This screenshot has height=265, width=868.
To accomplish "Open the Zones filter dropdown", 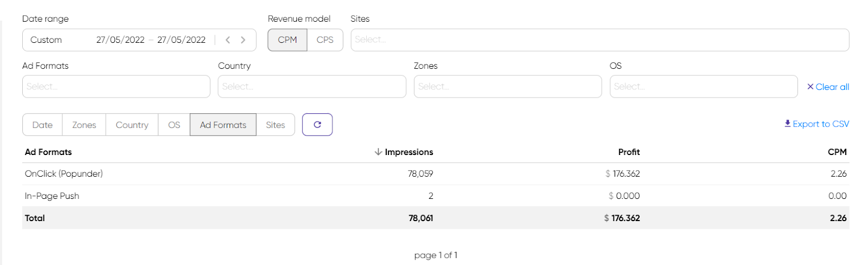I will [508, 87].
